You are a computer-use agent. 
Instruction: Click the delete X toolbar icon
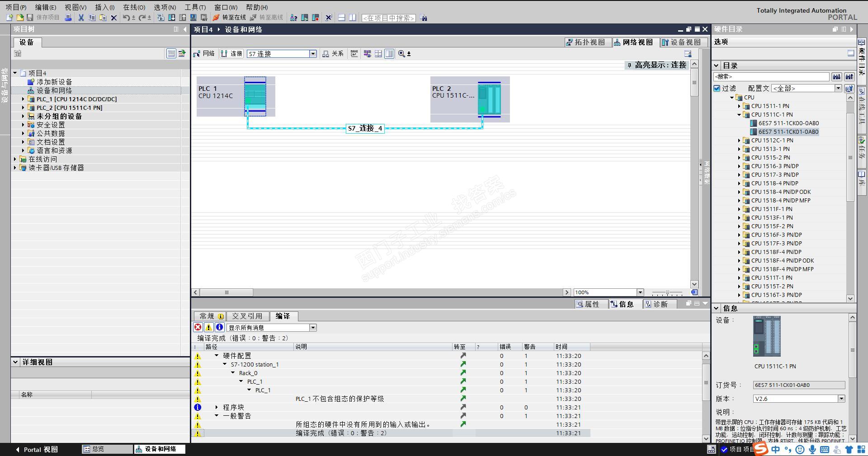tap(114, 18)
